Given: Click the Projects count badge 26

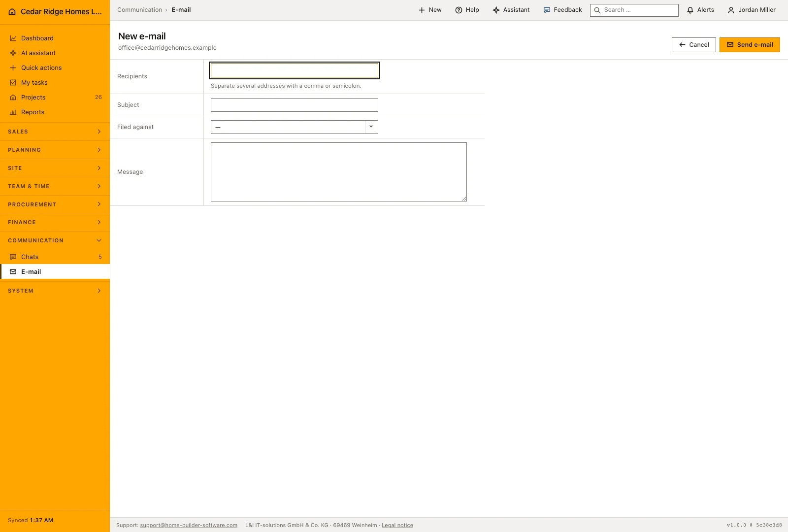Looking at the screenshot, I should pos(98,98).
